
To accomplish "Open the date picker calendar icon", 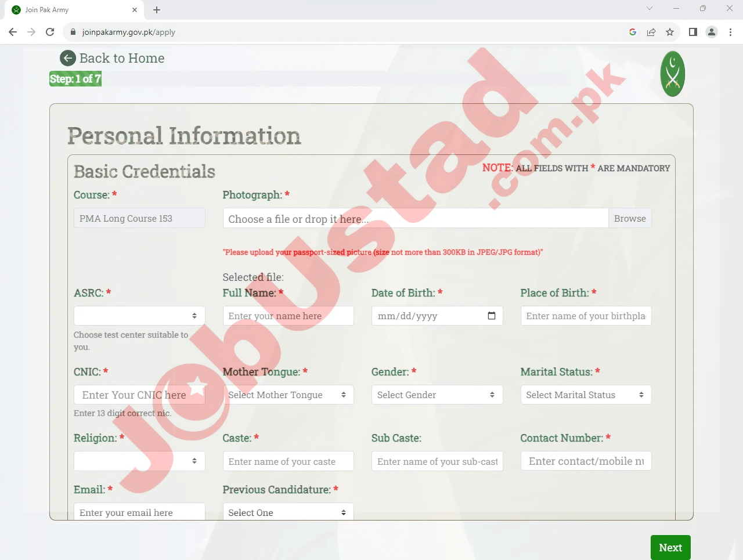I will (x=492, y=316).
